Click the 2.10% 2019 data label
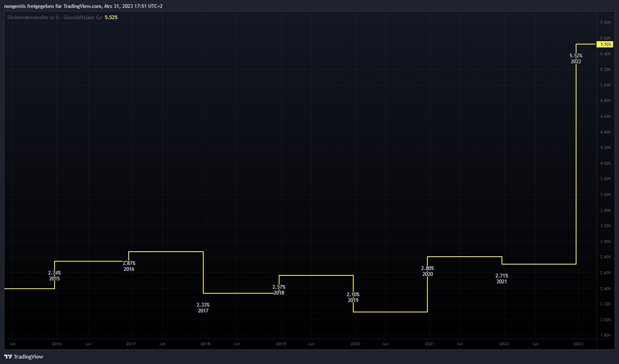The height and width of the screenshot is (364, 619). click(353, 297)
